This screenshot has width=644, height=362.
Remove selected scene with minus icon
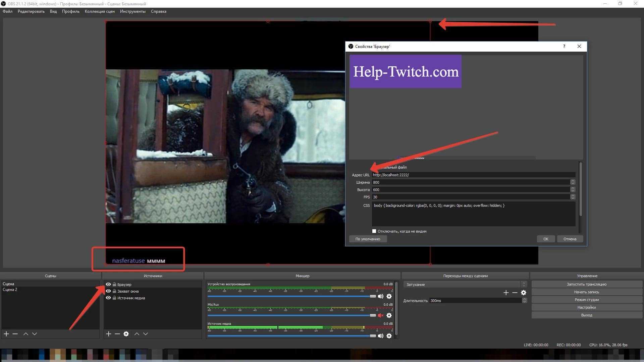tap(15, 334)
